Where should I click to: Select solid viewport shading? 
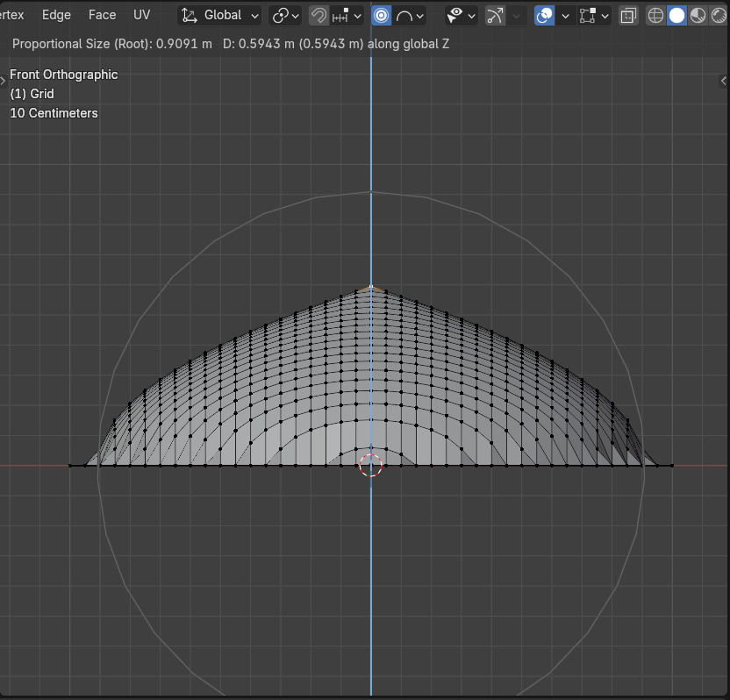pyautogui.click(x=676, y=15)
